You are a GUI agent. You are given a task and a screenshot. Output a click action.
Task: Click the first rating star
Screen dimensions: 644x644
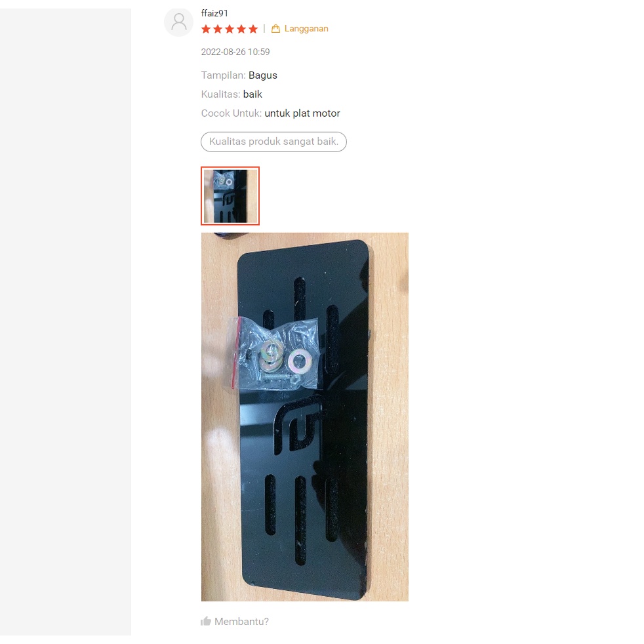(x=206, y=29)
